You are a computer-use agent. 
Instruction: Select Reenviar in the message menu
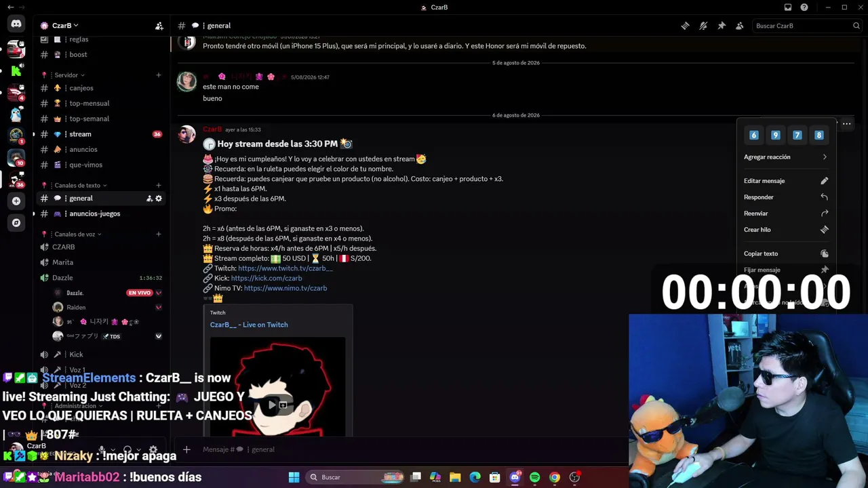pos(785,213)
